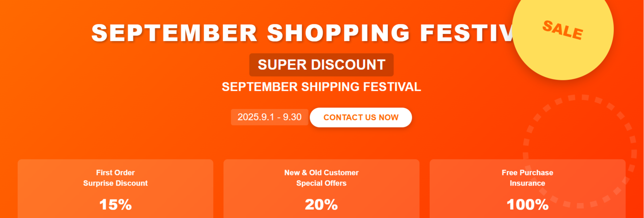Click the cut-off FESTIV word in the headline
The height and width of the screenshot is (218, 644).
click(466, 33)
